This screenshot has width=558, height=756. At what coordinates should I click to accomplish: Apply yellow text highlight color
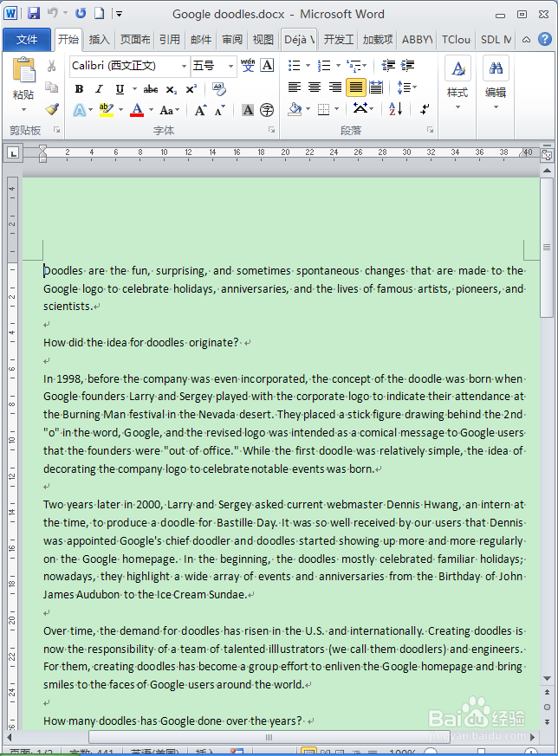tap(106, 110)
